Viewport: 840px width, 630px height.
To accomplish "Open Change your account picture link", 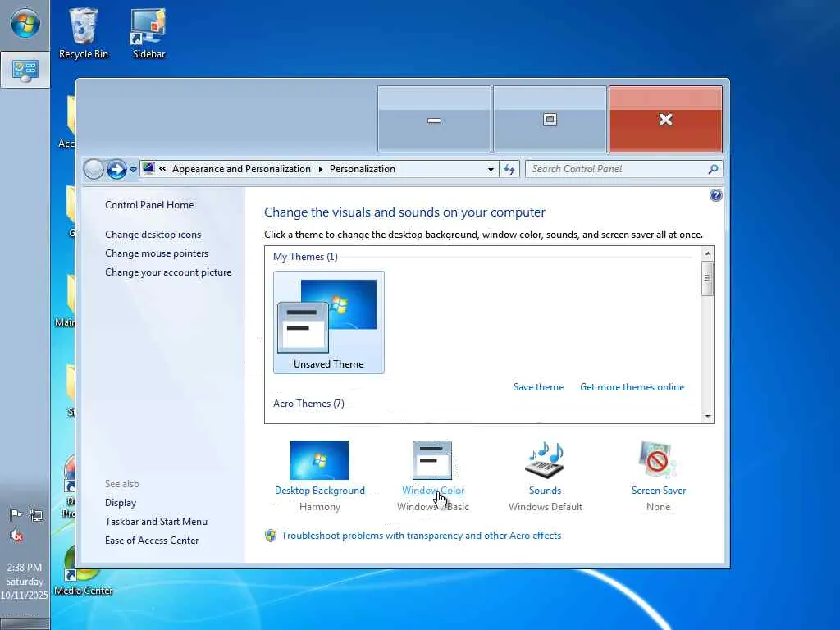I will tap(168, 272).
